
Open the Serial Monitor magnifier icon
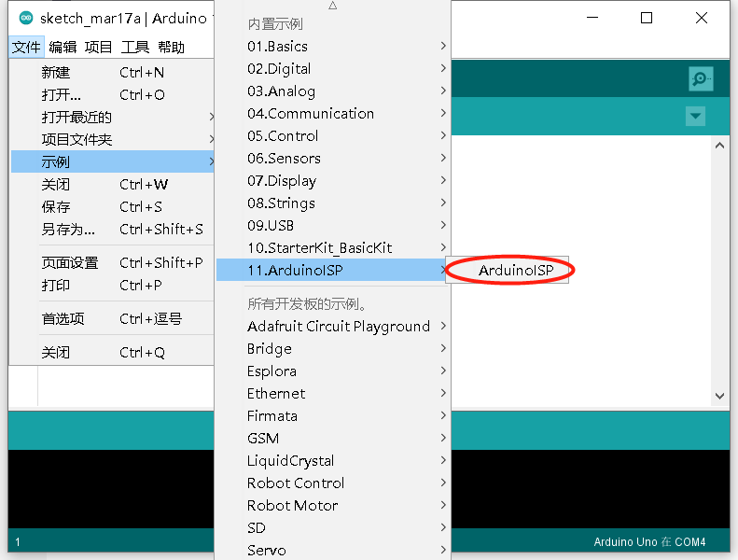701,78
